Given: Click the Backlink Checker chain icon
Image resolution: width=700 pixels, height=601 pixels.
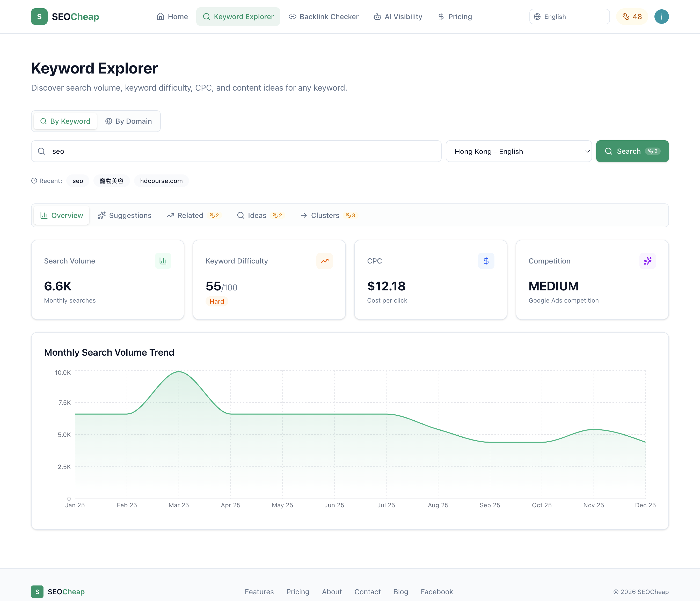Looking at the screenshot, I should coord(292,16).
